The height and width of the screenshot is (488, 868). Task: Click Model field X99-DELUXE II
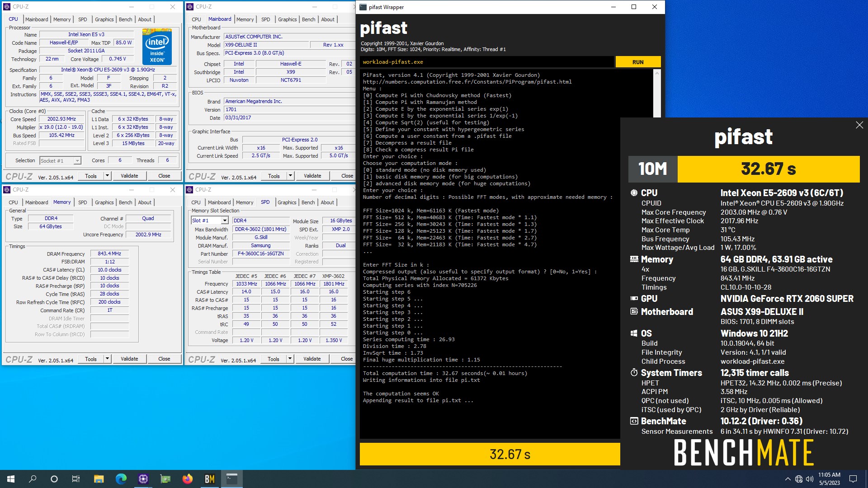266,45
